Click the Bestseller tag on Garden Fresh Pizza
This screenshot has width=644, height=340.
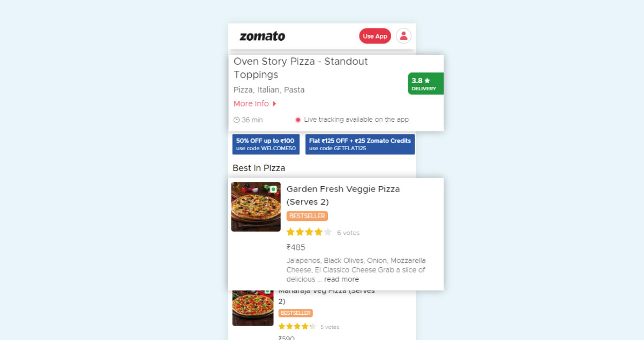click(307, 216)
